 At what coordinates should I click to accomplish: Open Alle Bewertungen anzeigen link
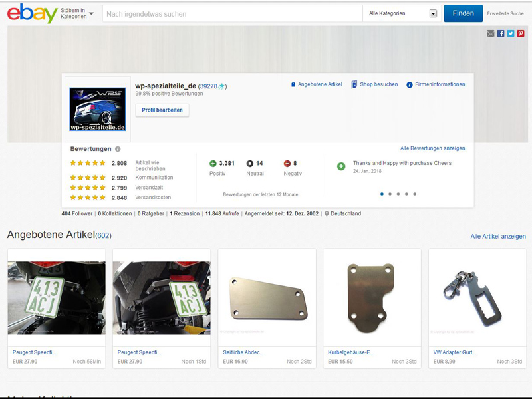point(433,148)
